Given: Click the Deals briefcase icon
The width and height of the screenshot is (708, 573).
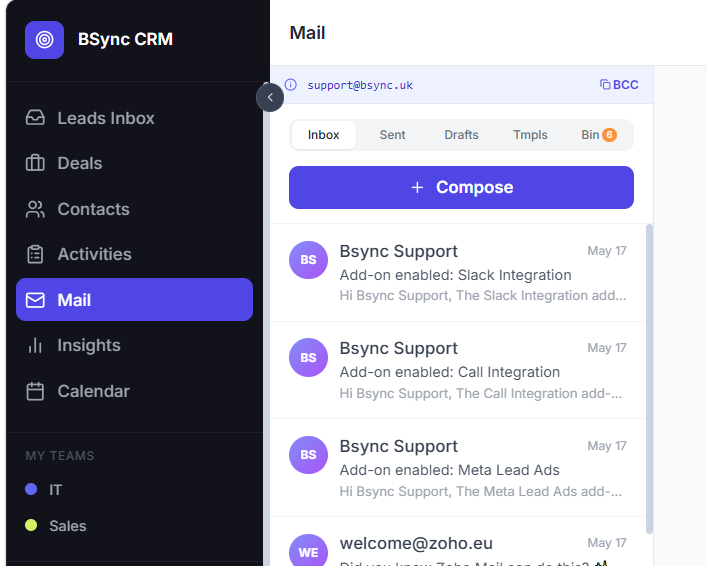Looking at the screenshot, I should [35, 163].
